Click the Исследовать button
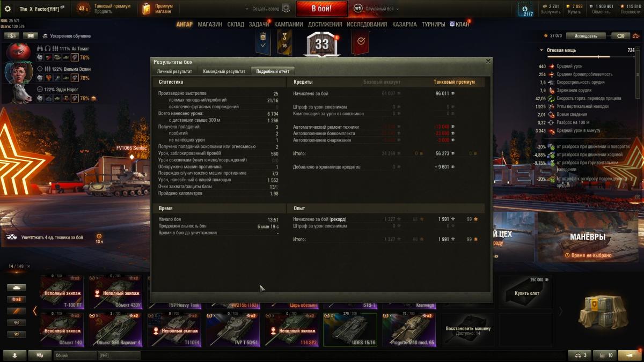This screenshot has height=362, width=644. click(586, 36)
